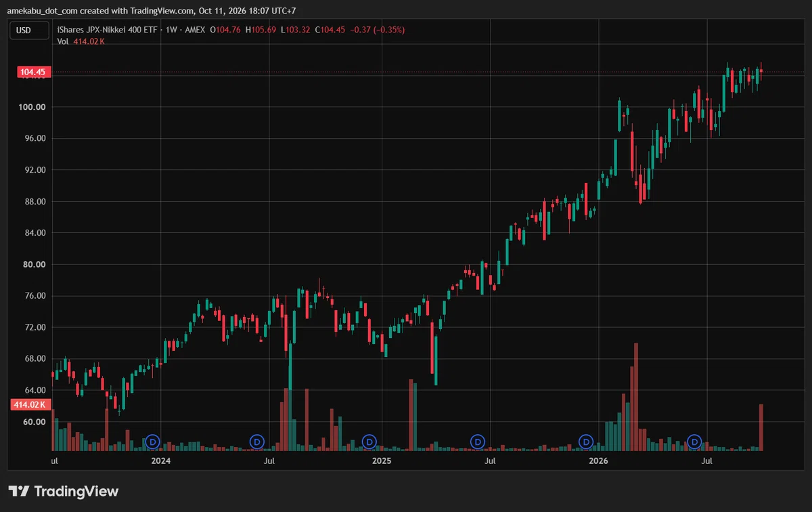Click the 84.00 price axis label
Screen dimensions: 812x512
point(35,233)
